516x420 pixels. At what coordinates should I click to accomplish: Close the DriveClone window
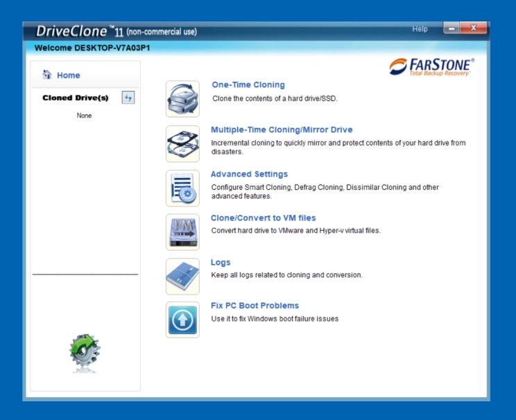[x=473, y=28]
